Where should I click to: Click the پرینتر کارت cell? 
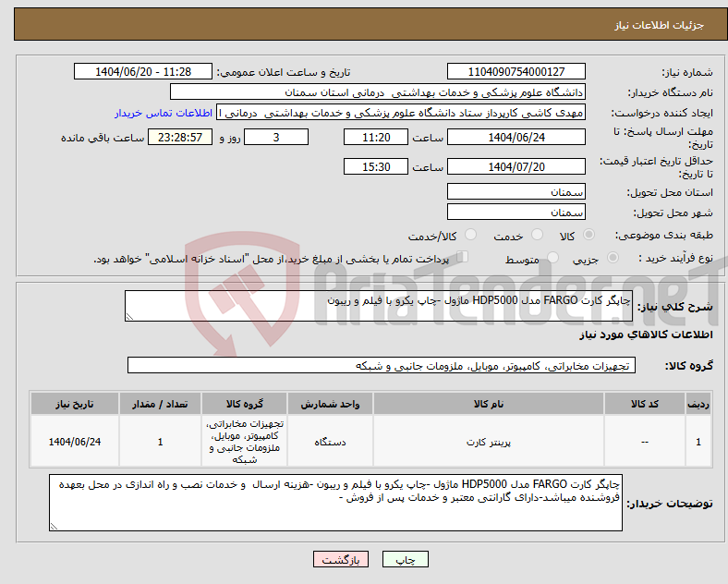click(489, 442)
